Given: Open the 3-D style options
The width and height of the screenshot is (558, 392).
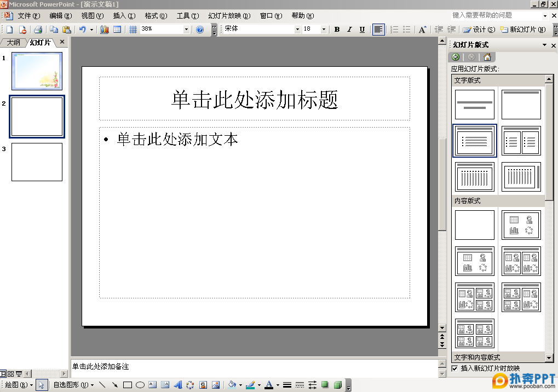Looking at the screenshot, I should (338, 384).
